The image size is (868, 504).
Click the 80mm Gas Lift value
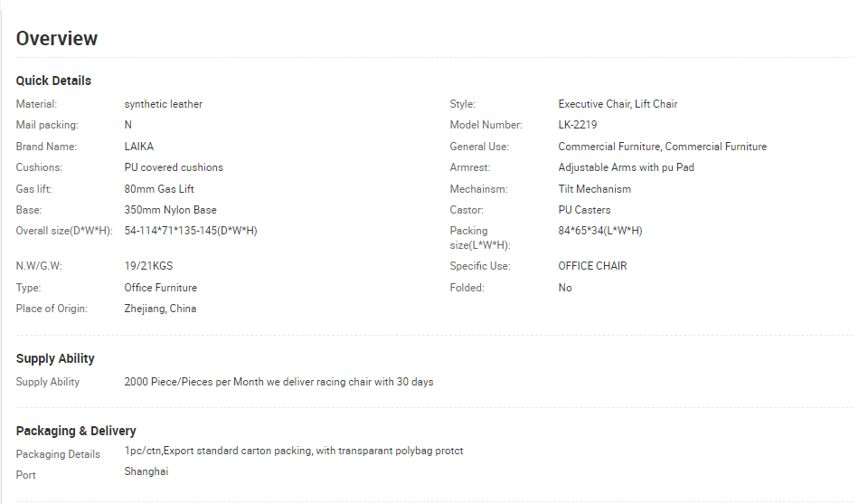pyautogui.click(x=159, y=189)
